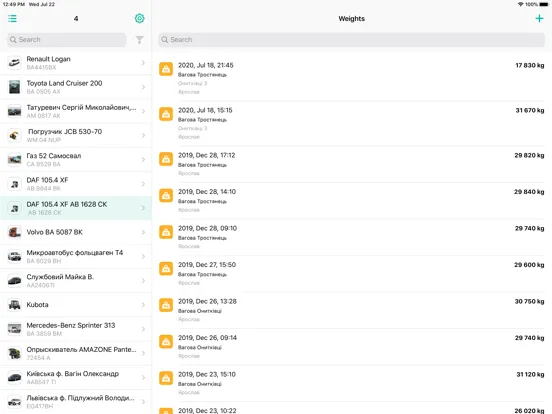
Task: Expand Татуревич Сергій Миколайович row chevron
Action: 143,111
